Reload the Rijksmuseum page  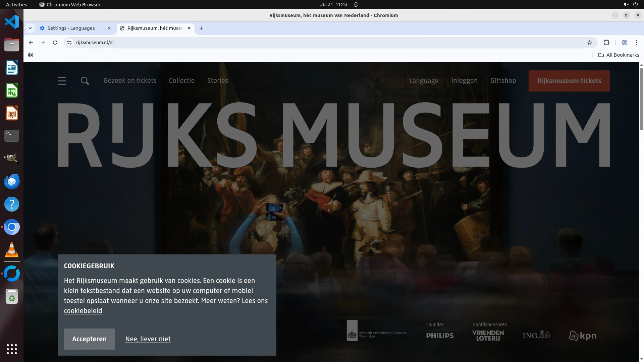(x=55, y=43)
